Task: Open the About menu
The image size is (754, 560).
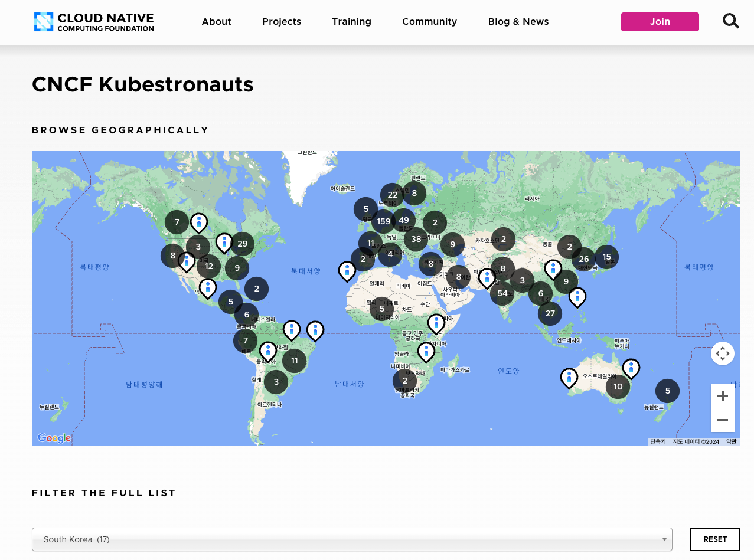Action: [217, 22]
